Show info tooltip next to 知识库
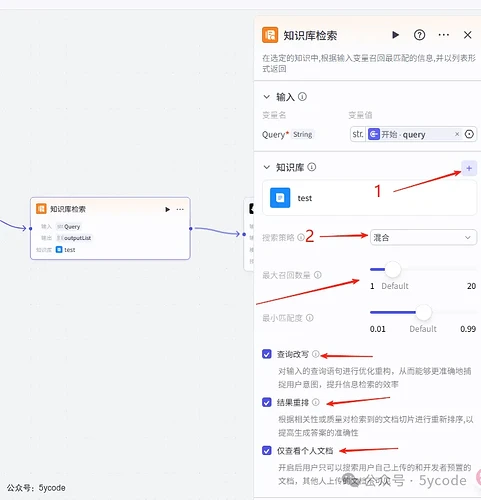This screenshot has height=500, width=481. (312, 167)
